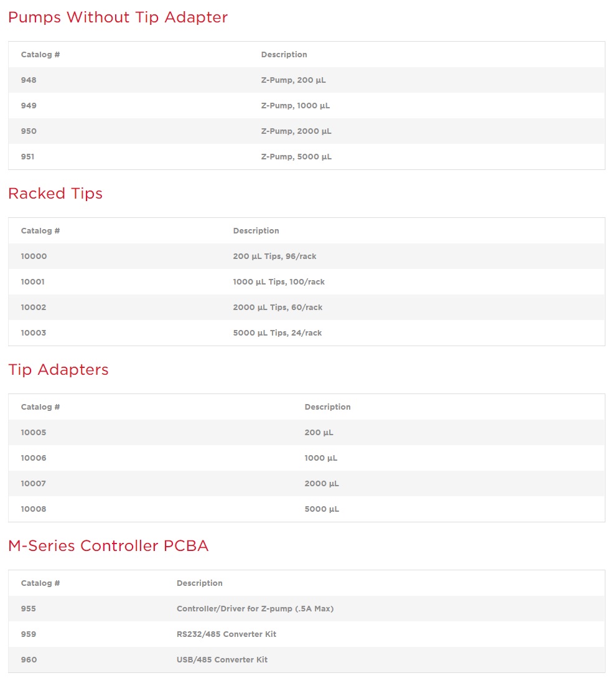Select catalog number 10000
Screen dimensions: 616x678
click(x=34, y=257)
